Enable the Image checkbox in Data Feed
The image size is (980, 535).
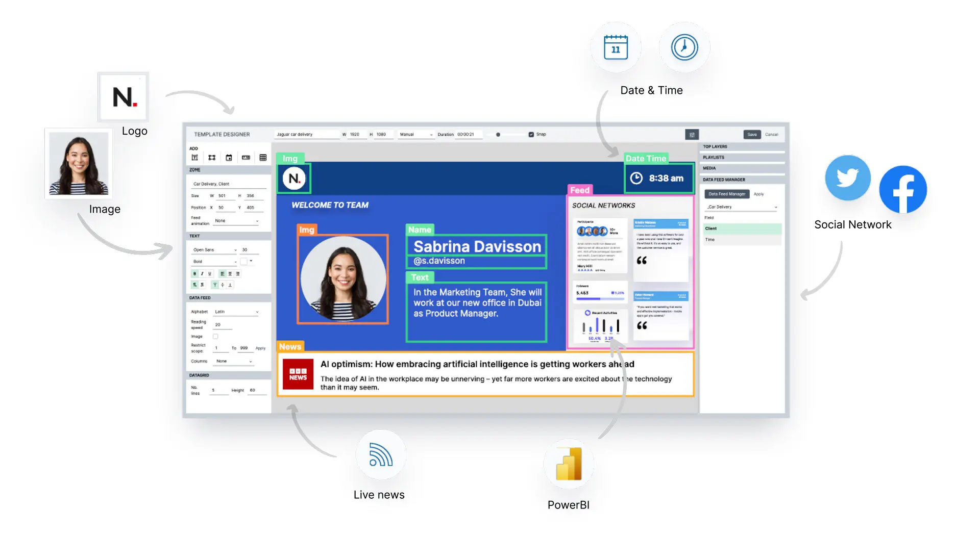coord(215,337)
